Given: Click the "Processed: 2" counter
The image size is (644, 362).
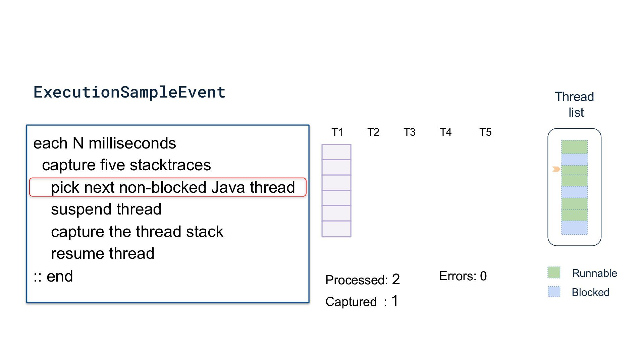Looking at the screenshot, I should click(363, 280).
